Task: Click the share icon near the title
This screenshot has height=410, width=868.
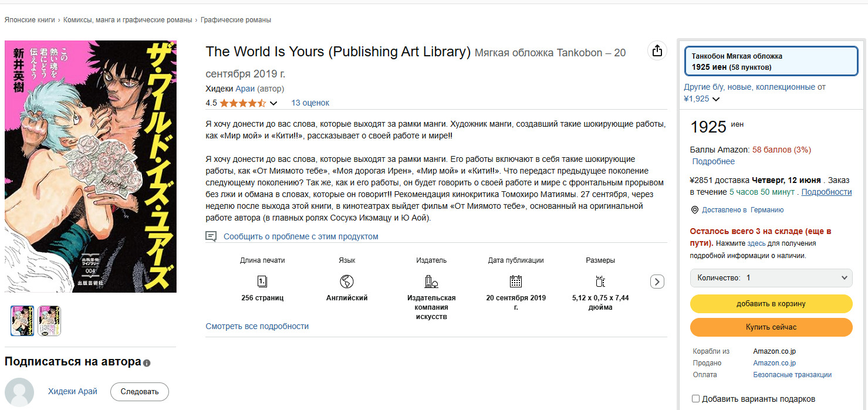Action: pyautogui.click(x=657, y=50)
